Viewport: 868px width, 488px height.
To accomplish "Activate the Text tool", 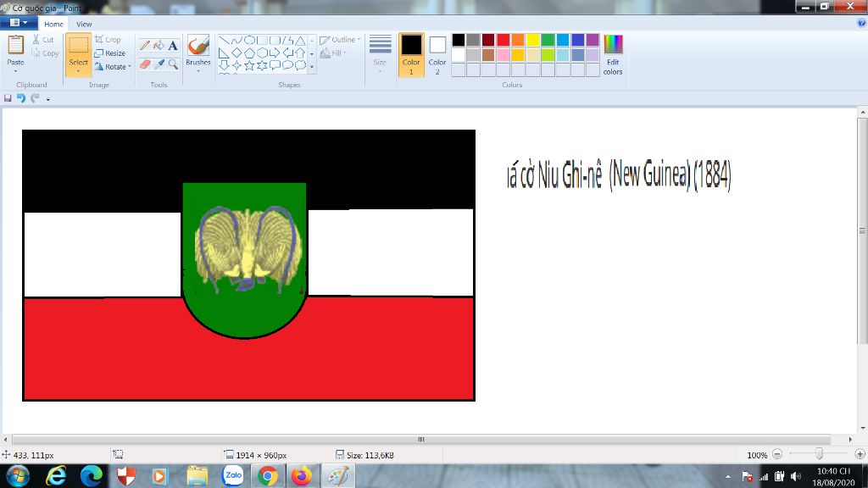I will pyautogui.click(x=173, y=46).
